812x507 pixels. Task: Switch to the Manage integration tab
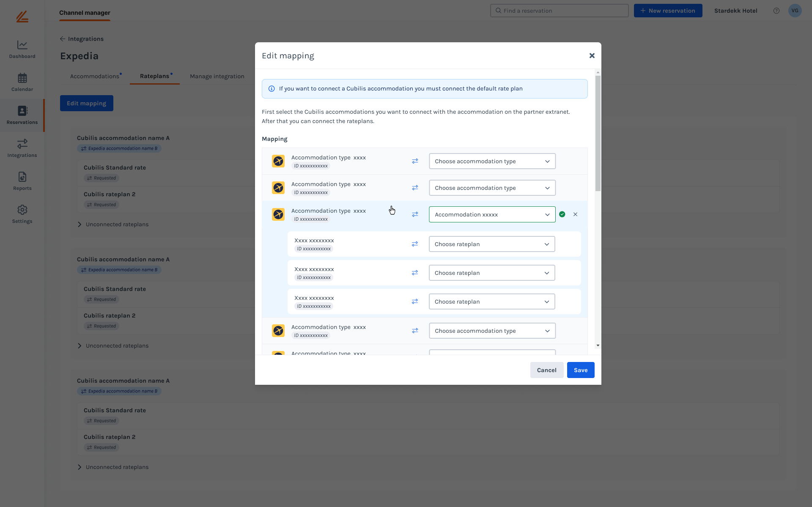click(217, 77)
